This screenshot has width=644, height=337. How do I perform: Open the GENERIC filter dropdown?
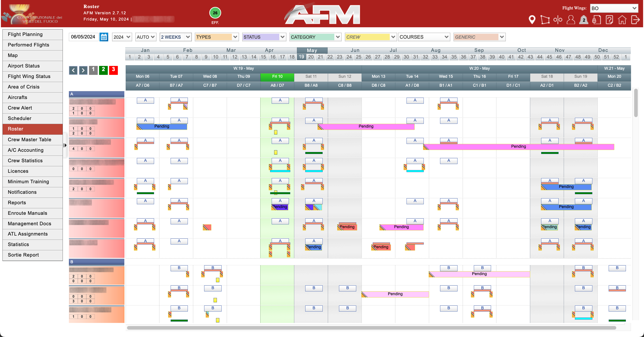(x=479, y=37)
